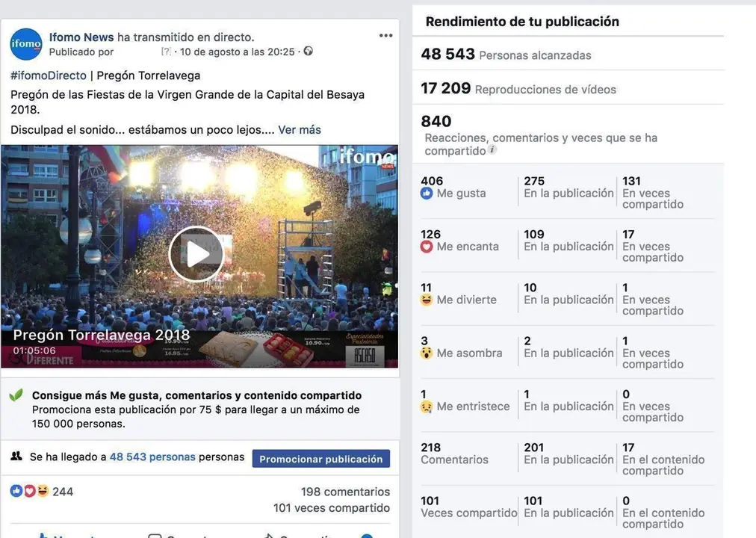Open the 198 comentarios list
This screenshot has height=538, width=756.
[x=345, y=492]
